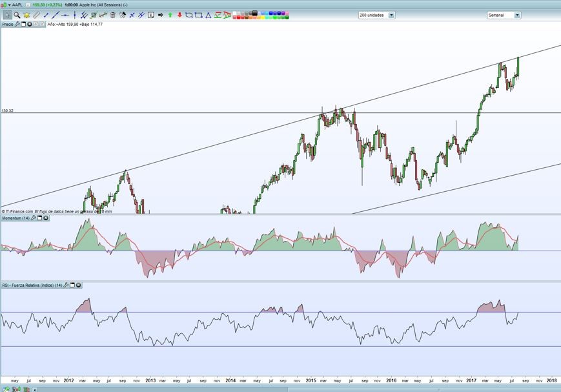Screen dimensions: 561x392
Task: Click the trash can delete tool
Action: point(113,15)
